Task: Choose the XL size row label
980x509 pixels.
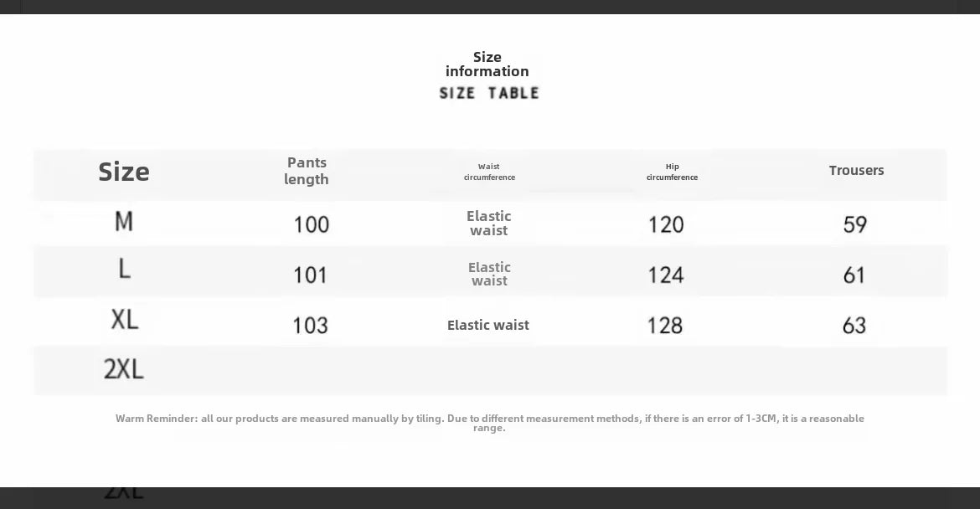Action: (124, 319)
